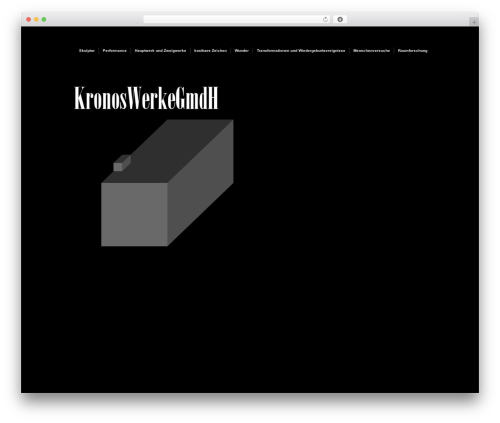Click the KronosWerkeGmdH site title

[146, 98]
